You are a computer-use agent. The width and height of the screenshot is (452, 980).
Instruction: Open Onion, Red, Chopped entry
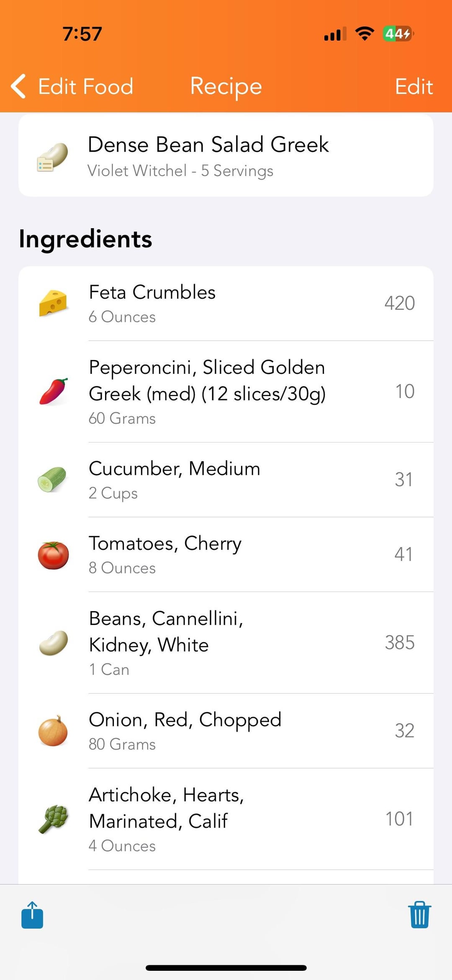tap(226, 731)
